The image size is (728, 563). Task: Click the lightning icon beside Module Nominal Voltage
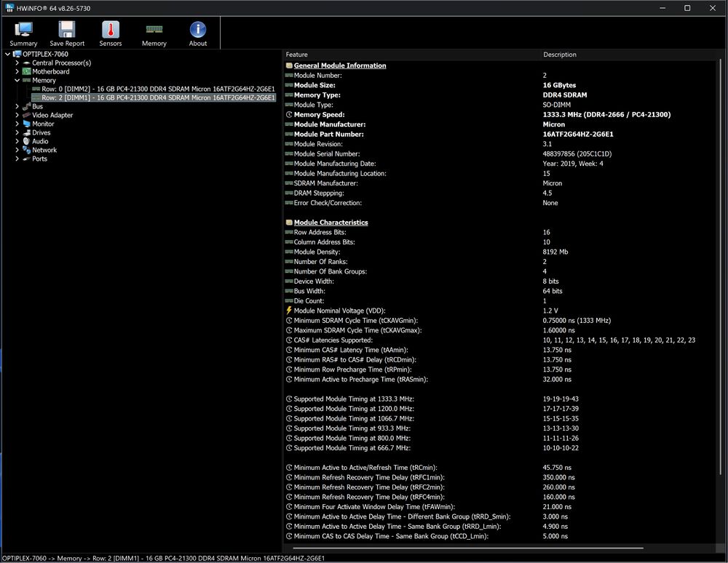click(x=289, y=311)
